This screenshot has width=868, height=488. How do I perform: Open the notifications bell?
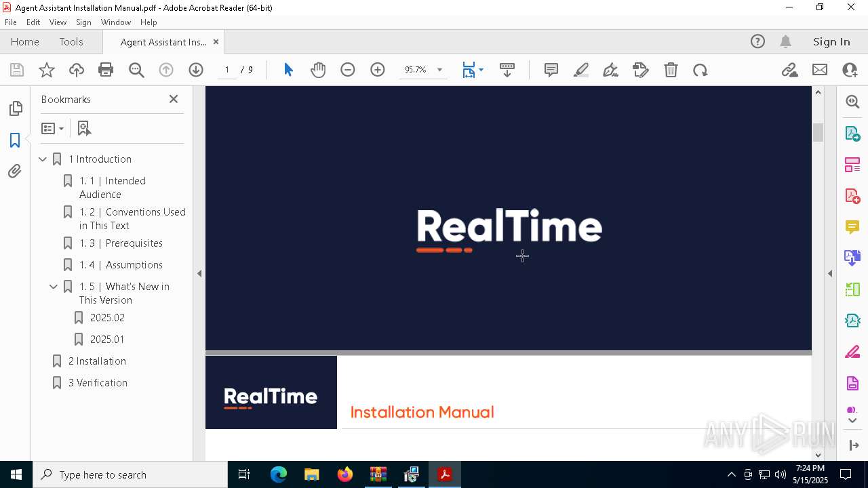pos(786,41)
